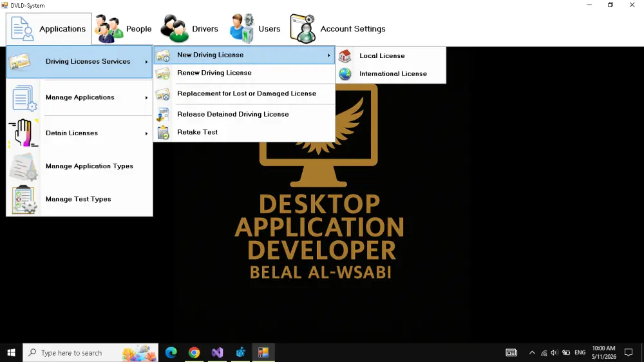
Task: Click the Renew Driving License icon
Action: [x=163, y=73]
